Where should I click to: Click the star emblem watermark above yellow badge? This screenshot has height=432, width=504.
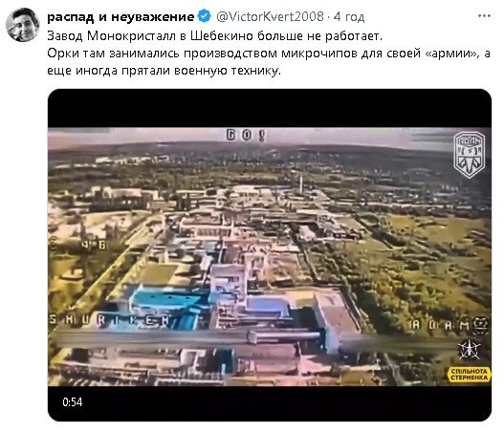tap(470, 350)
